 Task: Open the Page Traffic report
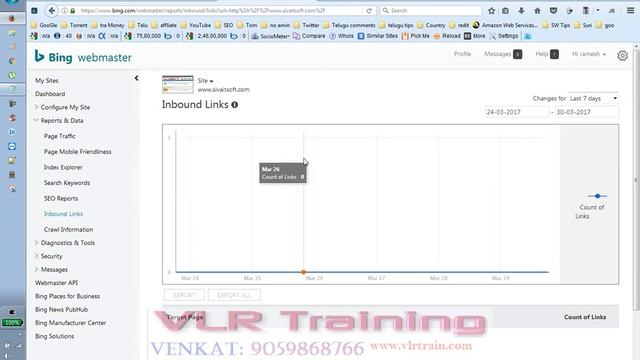[x=60, y=136]
